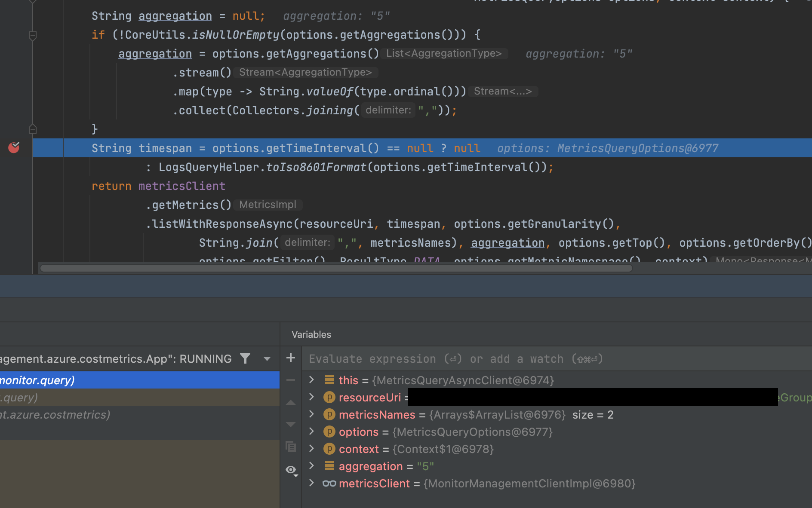812x508 pixels.
Task: Remove selected watch with minus icon
Action: [x=291, y=380]
